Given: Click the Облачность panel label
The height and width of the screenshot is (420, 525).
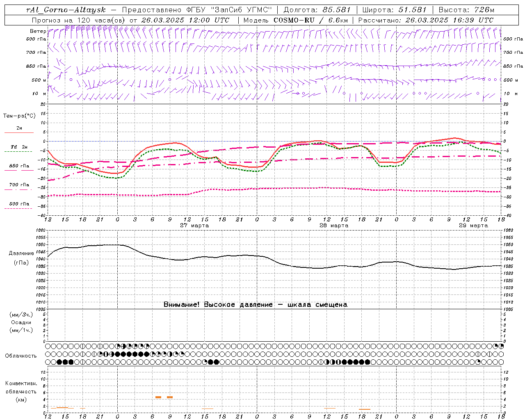Looking at the screenshot, I should pyautogui.click(x=21, y=356).
